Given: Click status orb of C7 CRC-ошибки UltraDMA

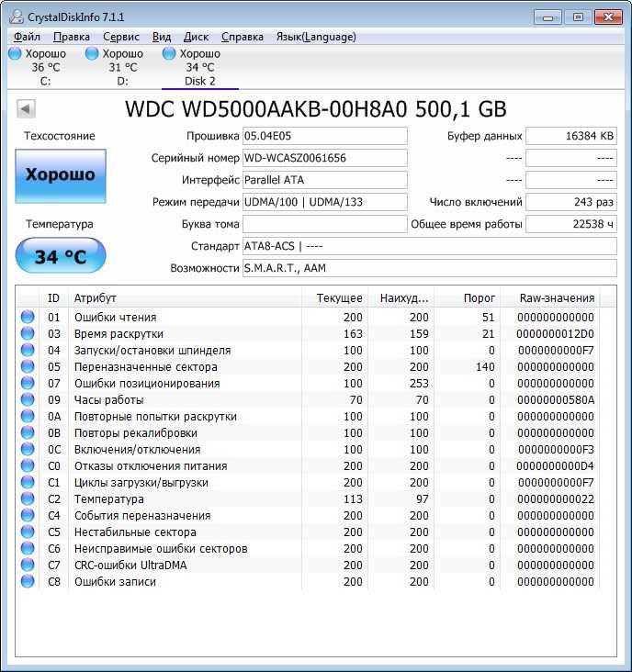Looking at the screenshot, I should 28,565.
